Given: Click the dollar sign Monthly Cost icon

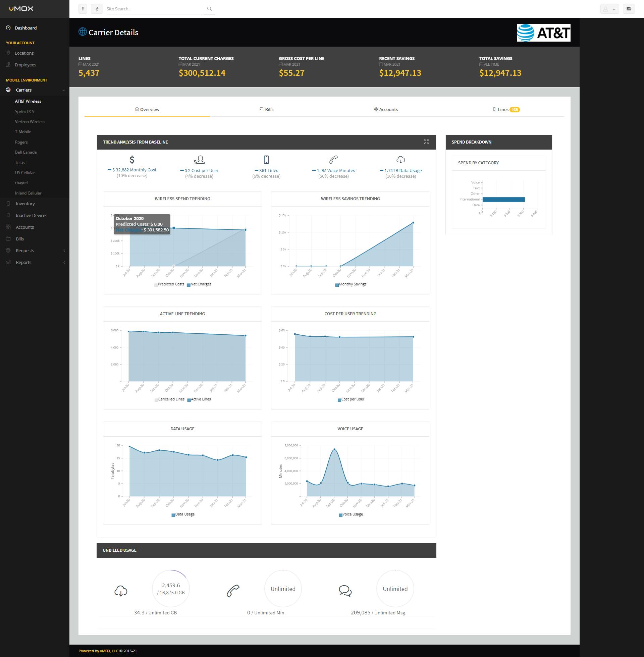Looking at the screenshot, I should pos(132,160).
